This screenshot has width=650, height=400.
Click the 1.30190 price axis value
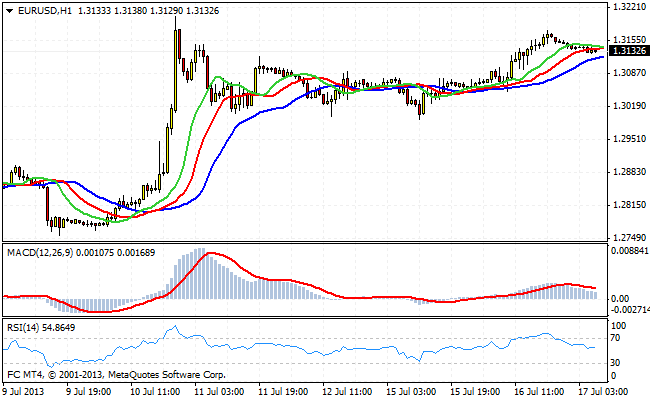click(629, 106)
